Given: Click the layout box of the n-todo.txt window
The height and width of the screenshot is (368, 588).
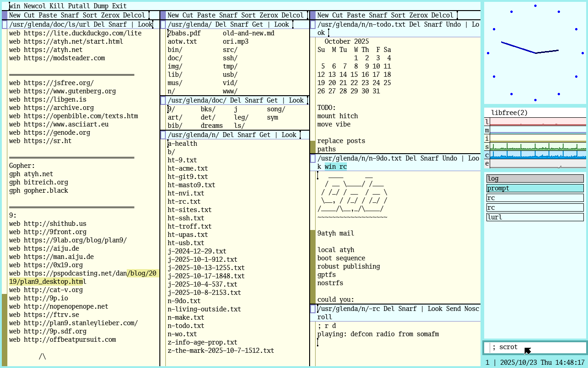Looking at the screenshot, I should (313, 25).
